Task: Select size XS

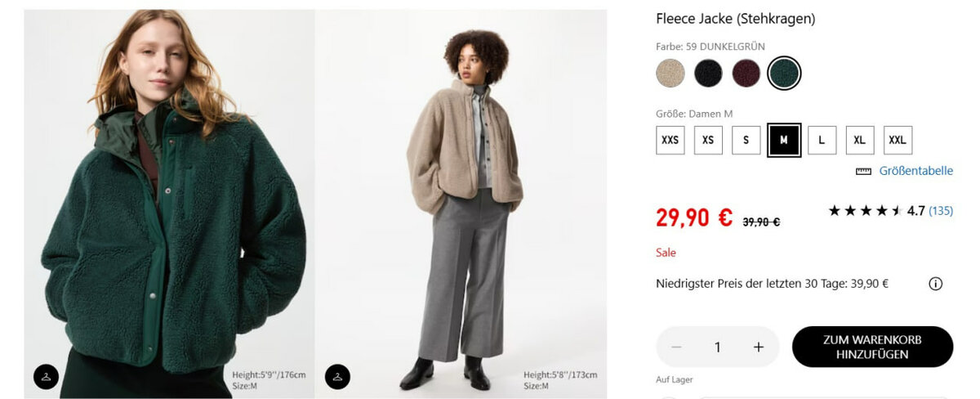Action: pos(708,140)
